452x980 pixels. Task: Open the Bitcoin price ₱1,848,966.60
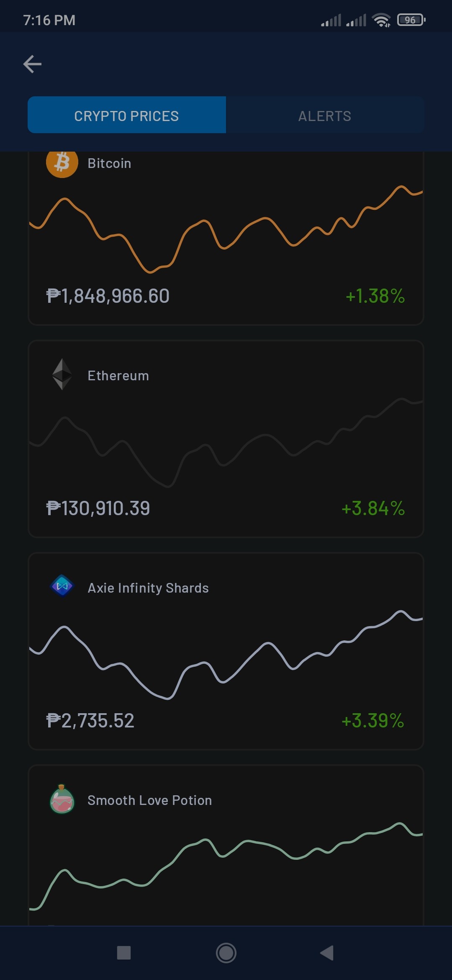(108, 296)
